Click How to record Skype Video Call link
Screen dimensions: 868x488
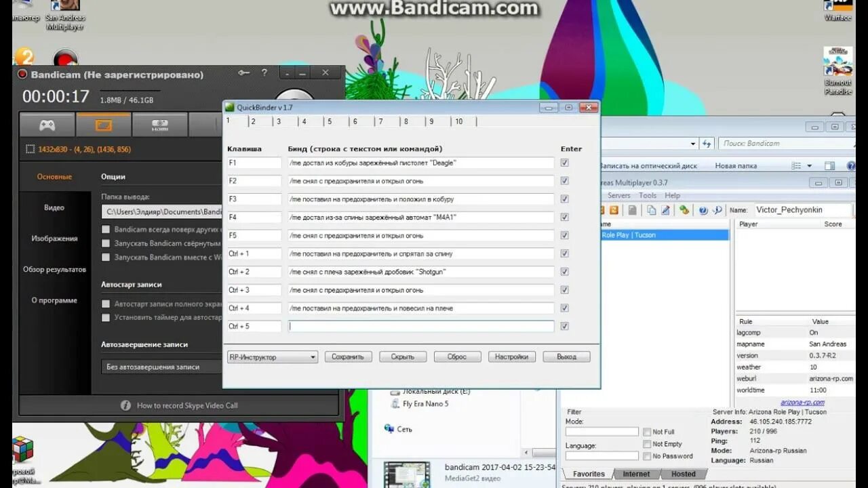[187, 405]
